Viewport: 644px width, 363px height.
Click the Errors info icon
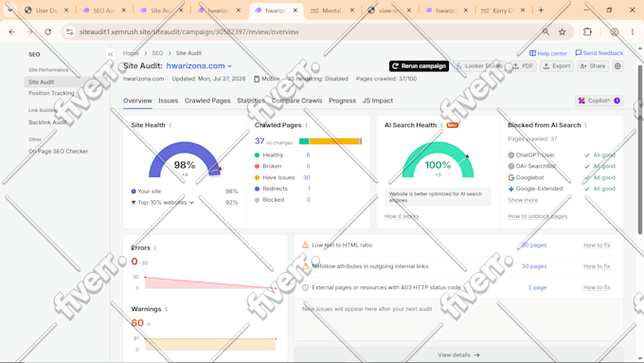[154, 248]
